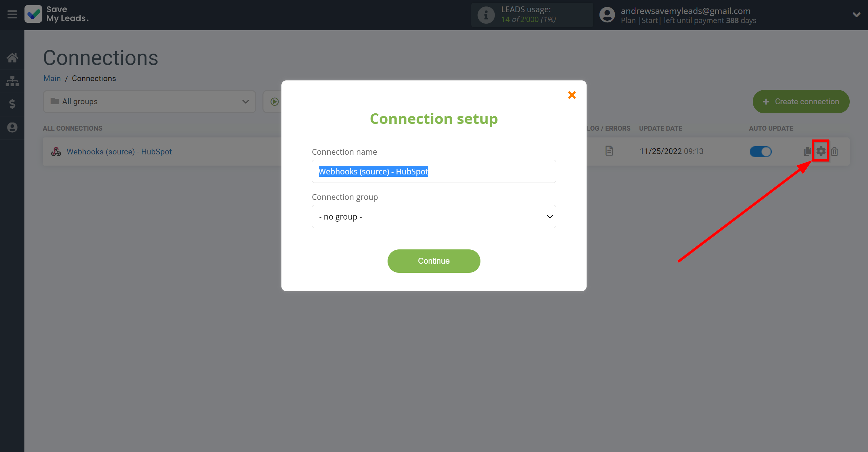Open the Connection group dropdown
Viewport: 868px width, 452px height.
pos(434,216)
